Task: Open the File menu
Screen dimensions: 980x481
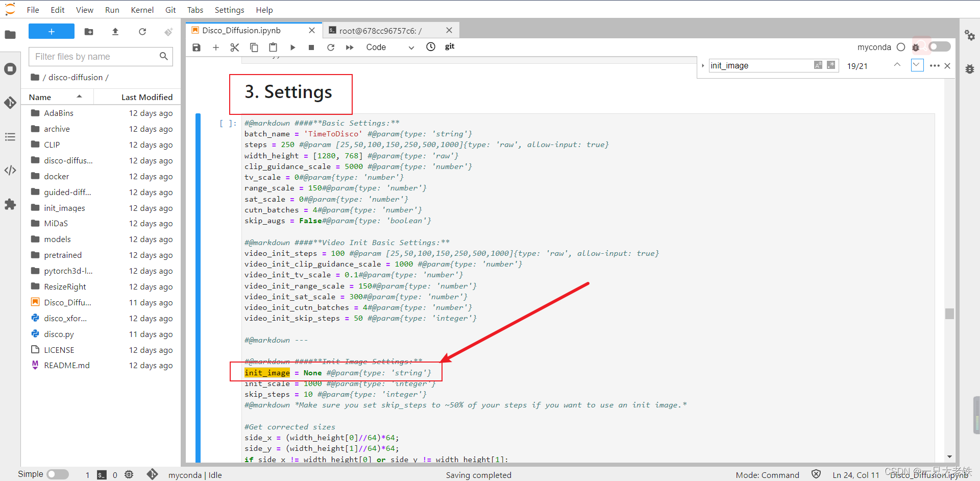Action: pyautogui.click(x=33, y=10)
